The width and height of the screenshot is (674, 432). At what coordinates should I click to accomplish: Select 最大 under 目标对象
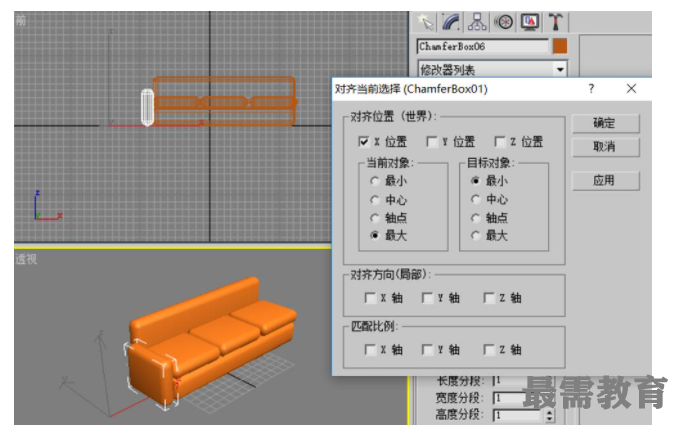475,236
